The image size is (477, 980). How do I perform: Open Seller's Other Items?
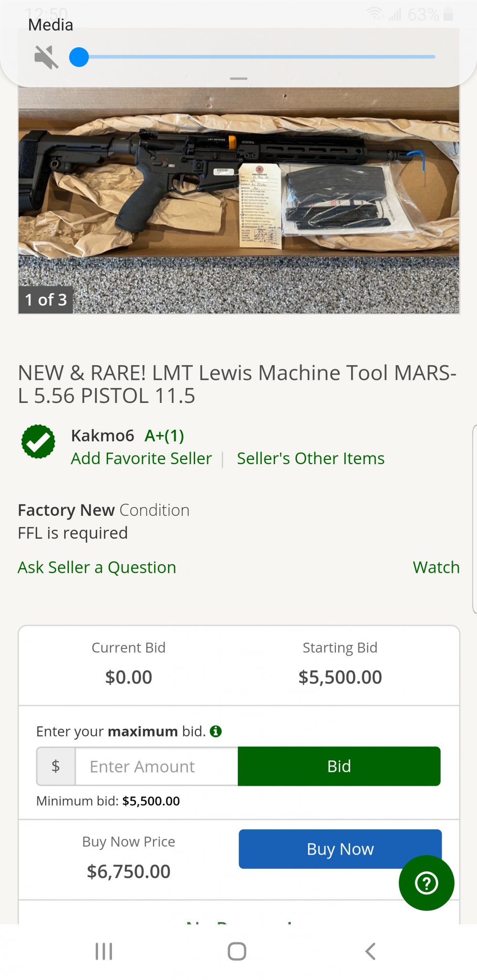click(311, 458)
